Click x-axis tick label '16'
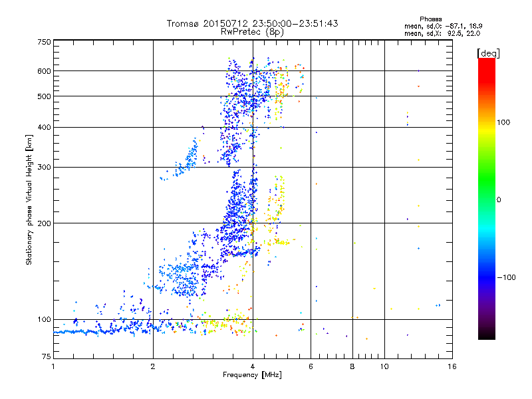The image size is (532, 399). click(452, 366)
